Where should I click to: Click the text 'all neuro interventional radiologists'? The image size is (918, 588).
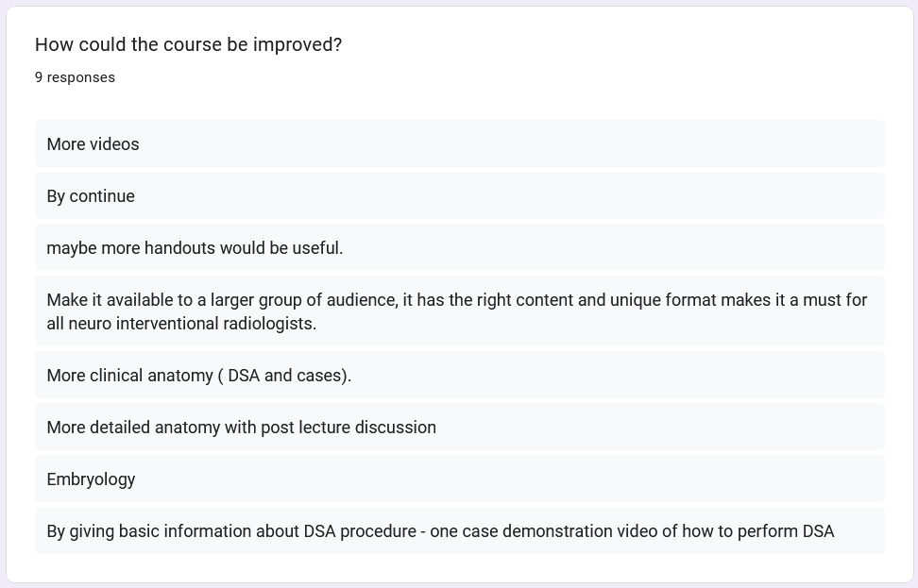(181, 324)
